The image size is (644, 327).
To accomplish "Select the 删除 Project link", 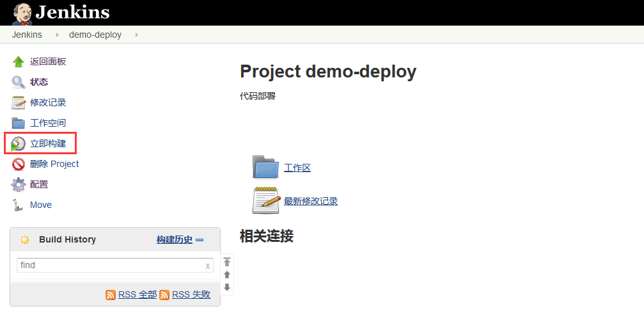I will coord(54,164).
